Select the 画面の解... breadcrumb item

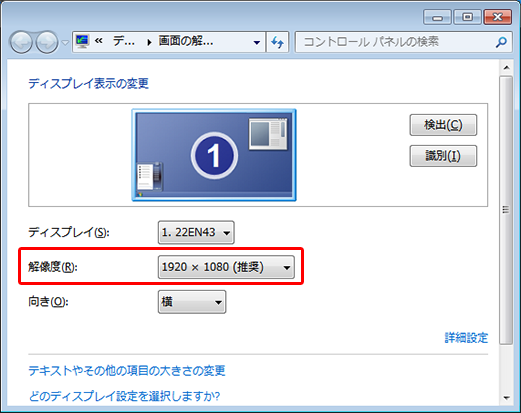(186, 41)
